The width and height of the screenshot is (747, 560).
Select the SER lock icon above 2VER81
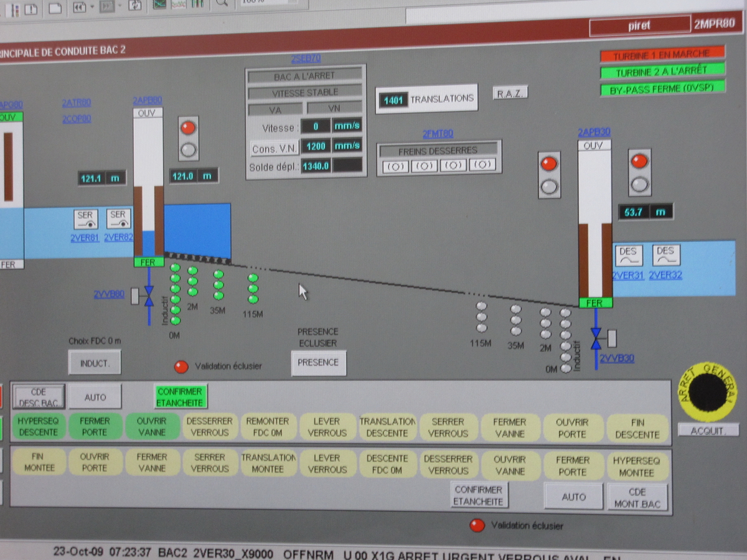(x=86, y=219)
